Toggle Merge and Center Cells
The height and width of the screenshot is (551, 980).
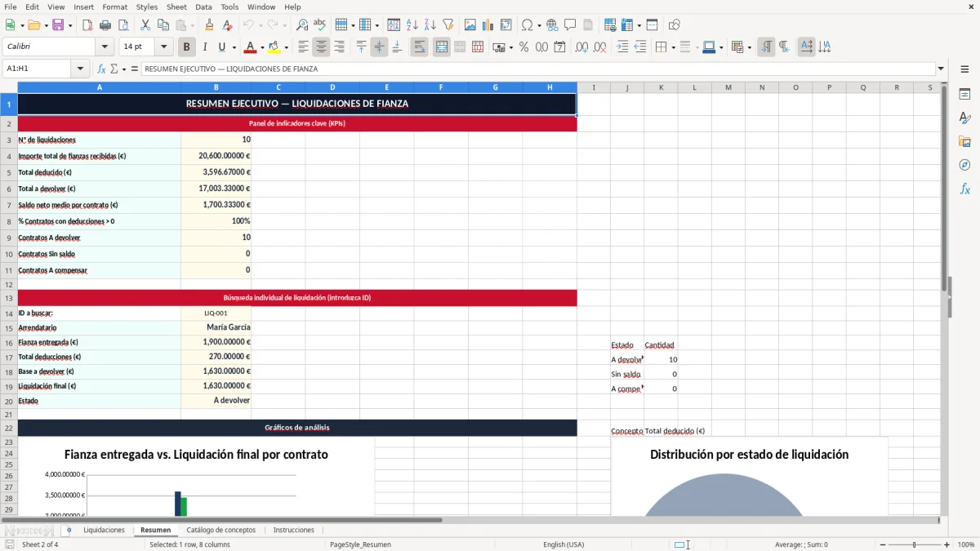pos(442,47)
